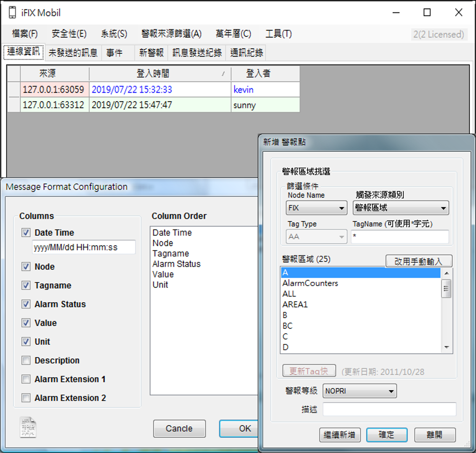The image size is (476, 453).
Task: Click the 確定 button
Action: point(386,434)
